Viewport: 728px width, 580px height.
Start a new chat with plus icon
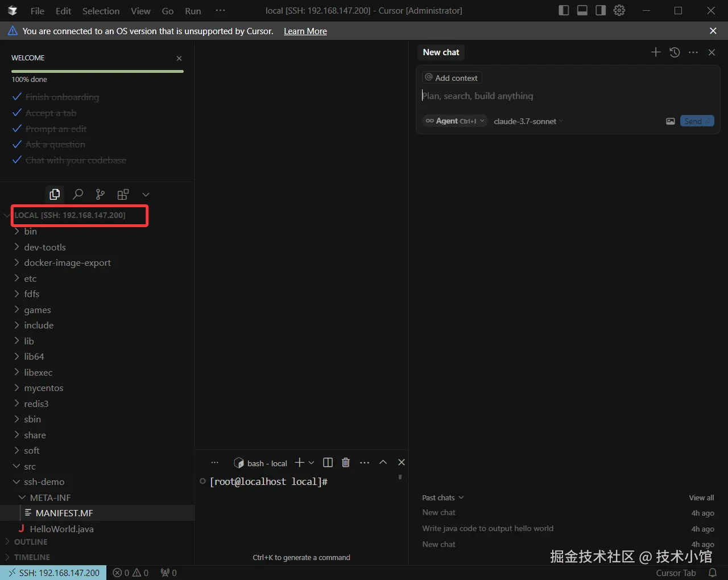click(x=656, y=52)
